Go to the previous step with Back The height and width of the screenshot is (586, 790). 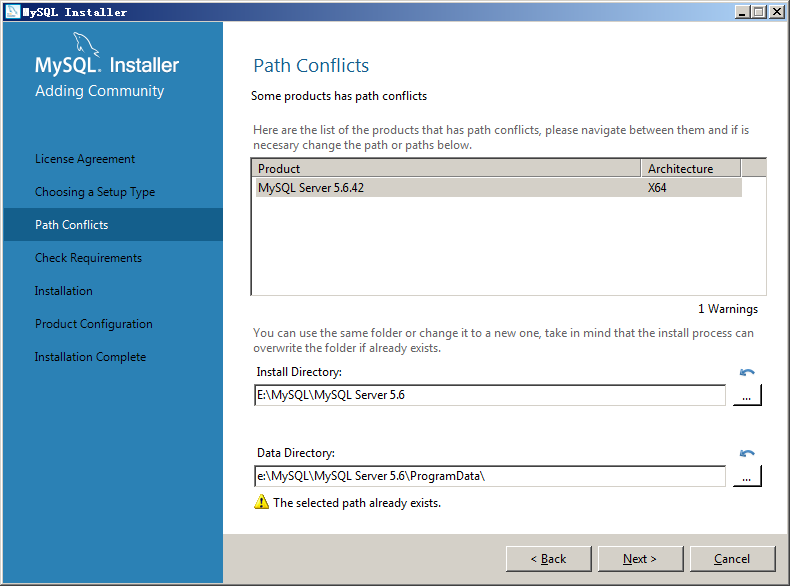(549, 559)
